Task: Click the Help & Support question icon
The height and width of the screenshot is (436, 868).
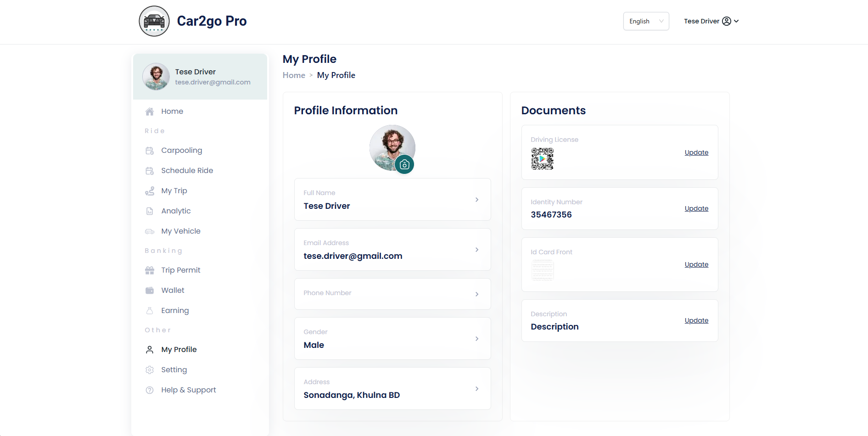Action: (x=150, y=390)
